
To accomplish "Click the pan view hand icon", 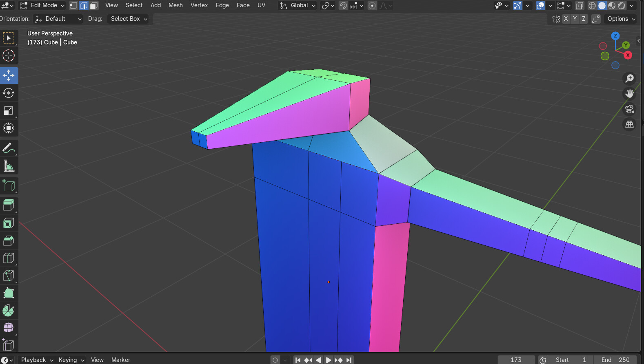I will [630, 93].
